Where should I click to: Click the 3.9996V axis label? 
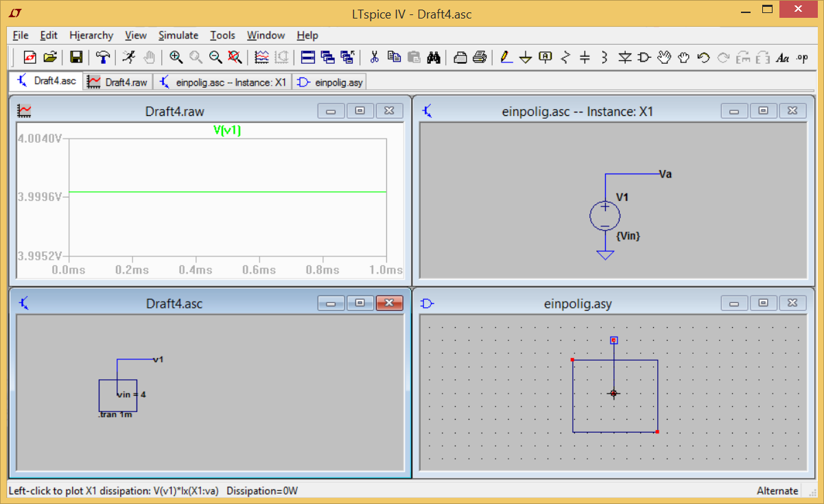point(40,197)
